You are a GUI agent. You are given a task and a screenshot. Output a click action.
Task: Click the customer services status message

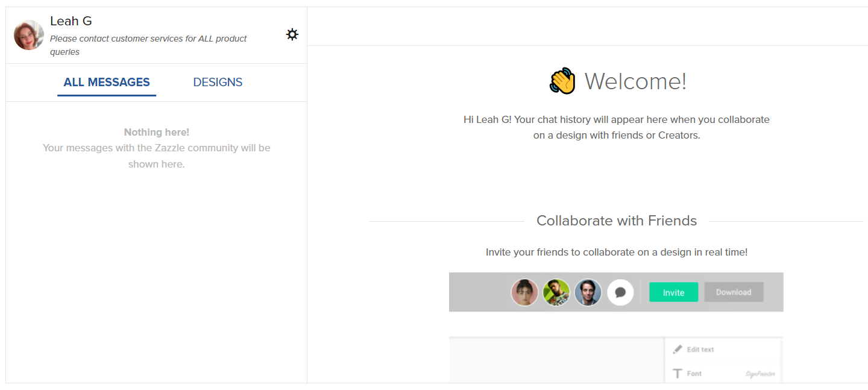tap(148, 45)
